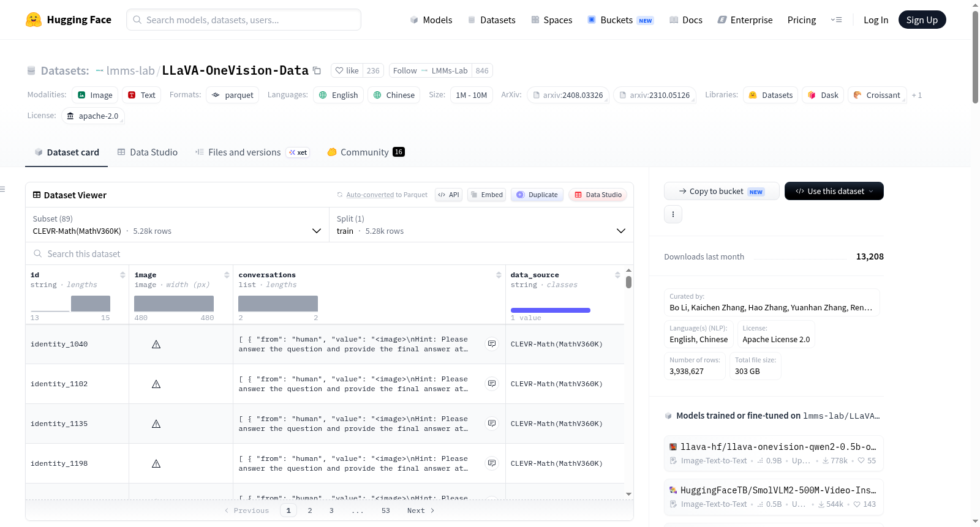Open conversation viewer icon for identity_1102 row
This screenshot has height=527, width=980.
tap(492, 384)
